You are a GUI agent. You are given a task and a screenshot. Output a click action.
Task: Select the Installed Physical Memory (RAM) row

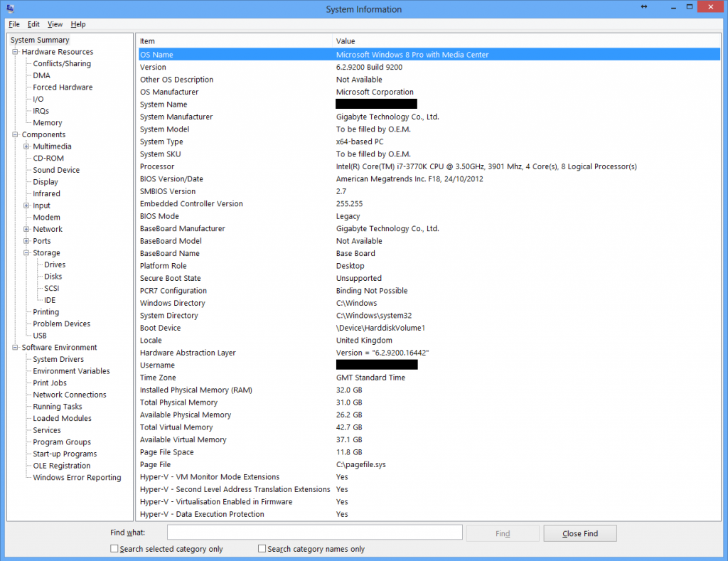429,390
